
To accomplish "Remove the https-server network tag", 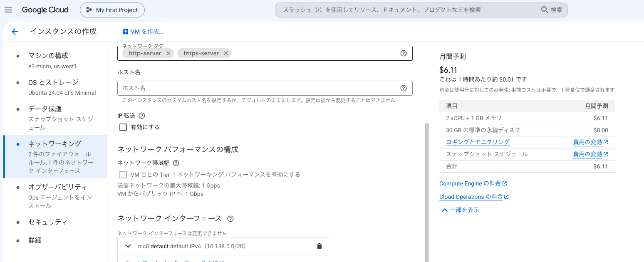I will [x=226, y=53].
